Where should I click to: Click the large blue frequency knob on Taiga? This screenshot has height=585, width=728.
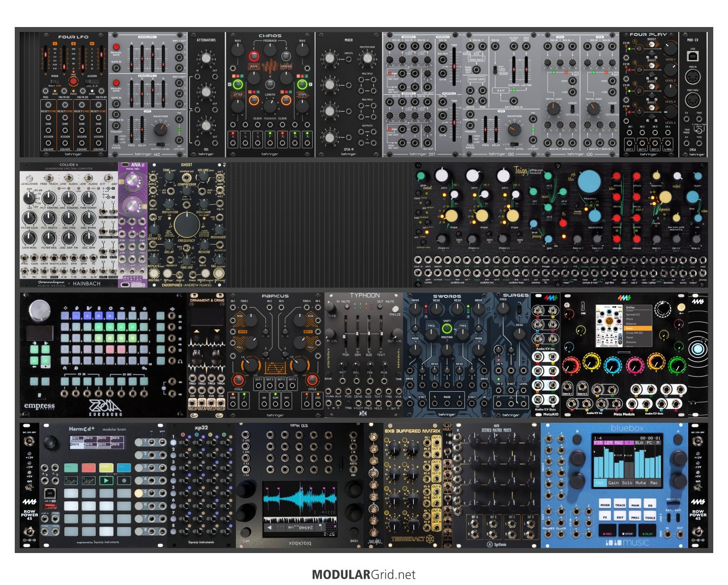pyautogui.click(x=588, y=181)
